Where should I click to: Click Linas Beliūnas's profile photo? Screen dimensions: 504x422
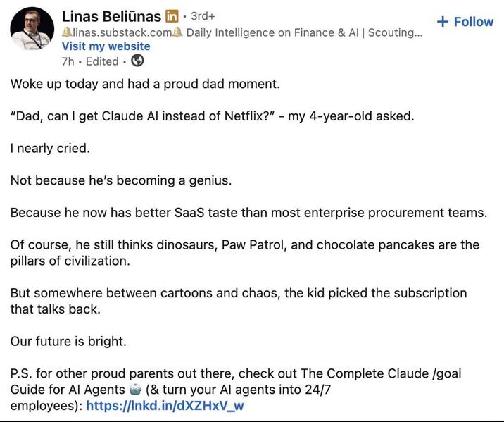(32, 29)
